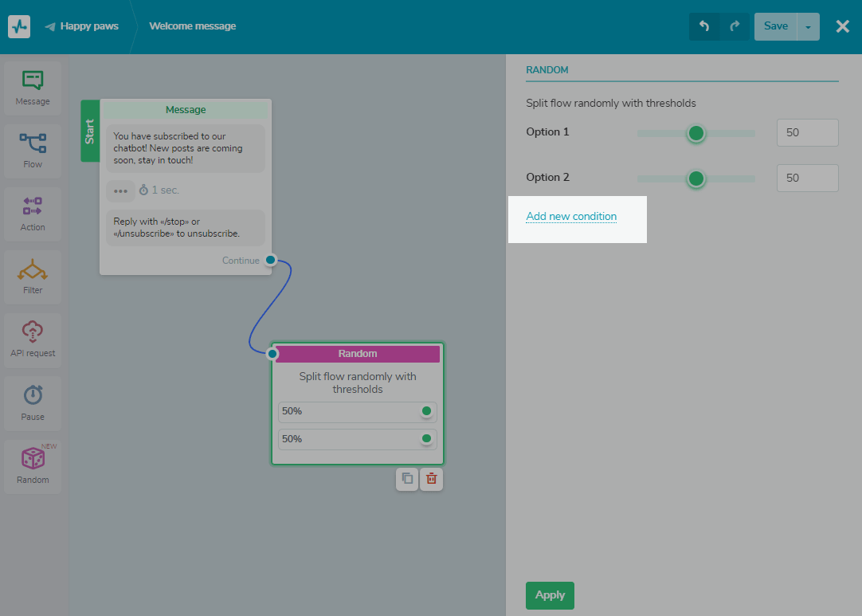Open the Add new condition link
The width and height of the screenshot is (862, 616).
(571, 216)
